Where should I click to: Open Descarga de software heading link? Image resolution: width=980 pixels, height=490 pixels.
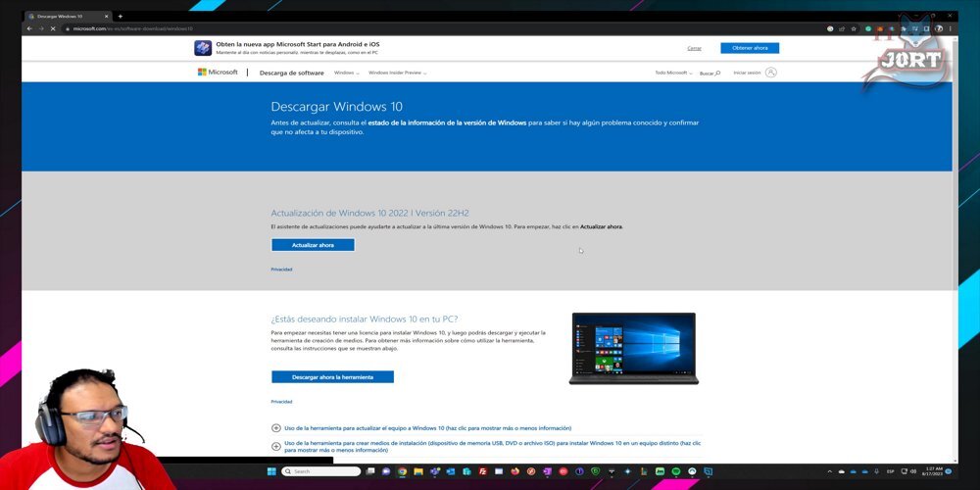pyautogui.click(x=292, y=73)
